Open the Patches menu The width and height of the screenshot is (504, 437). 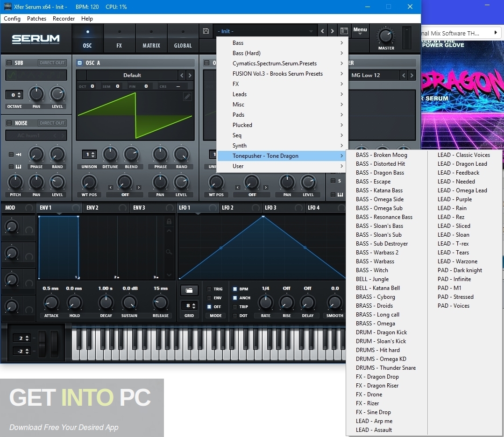tap(36, 19)
